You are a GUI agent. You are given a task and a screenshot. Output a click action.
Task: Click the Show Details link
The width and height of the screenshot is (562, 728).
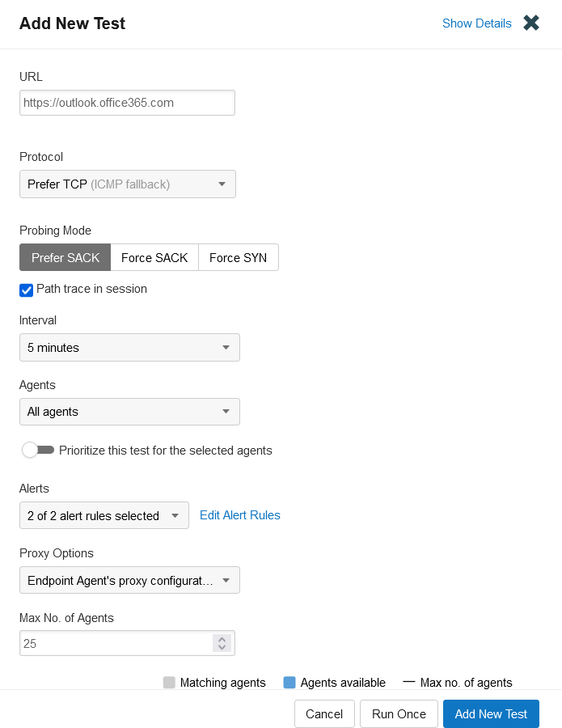[476, 23]
